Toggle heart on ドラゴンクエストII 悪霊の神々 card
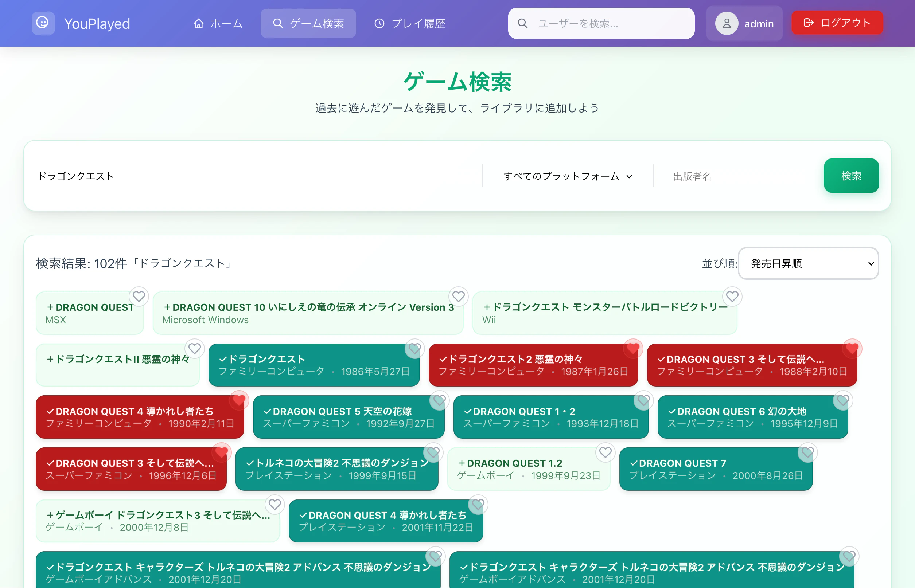Image resolution: width=915 pixels, height=588 pixels. pos(194,348)
